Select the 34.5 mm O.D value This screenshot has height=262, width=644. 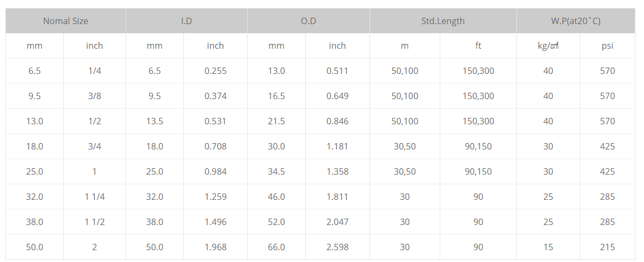point(276,172)
